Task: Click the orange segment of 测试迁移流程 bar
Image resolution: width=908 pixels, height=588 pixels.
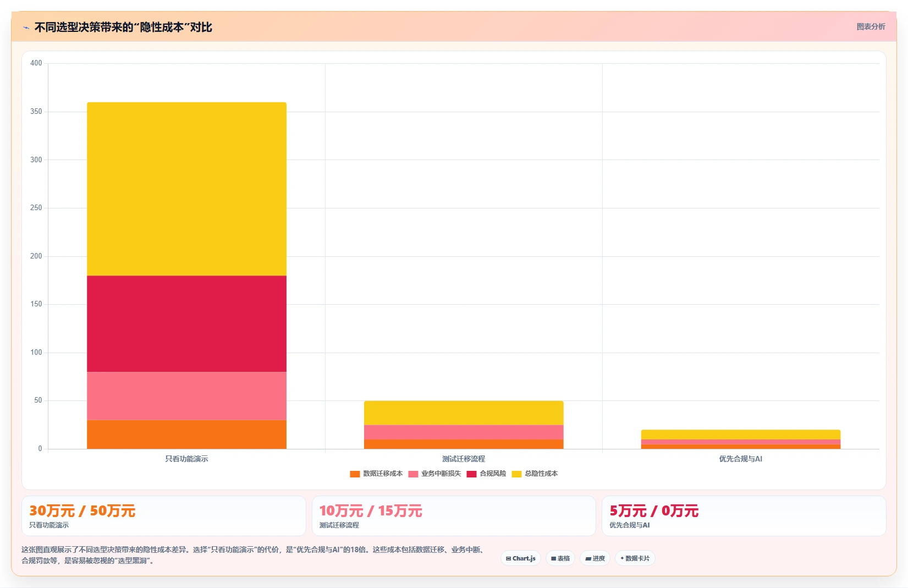Action: click(x=464, y=444)
